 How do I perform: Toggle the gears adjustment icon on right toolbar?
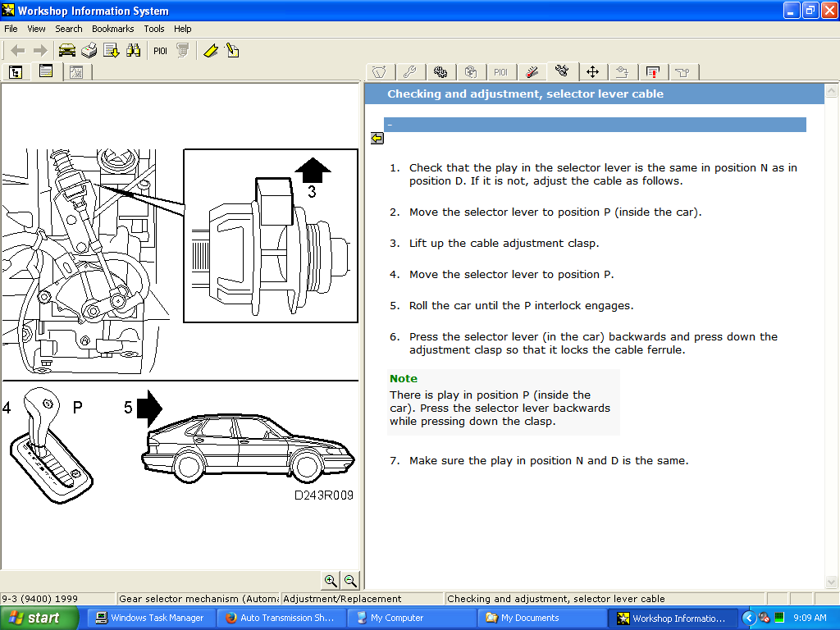click(441, 72)
